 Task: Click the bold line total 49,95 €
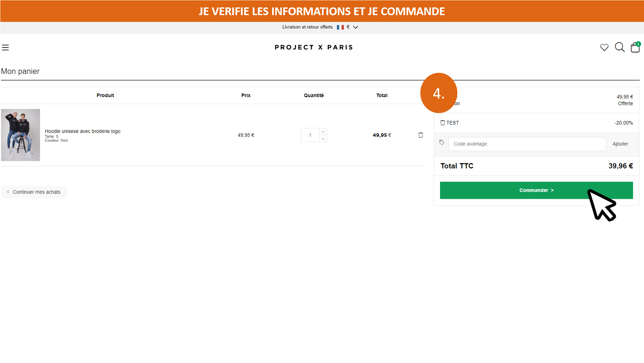(x=382, y=135)
